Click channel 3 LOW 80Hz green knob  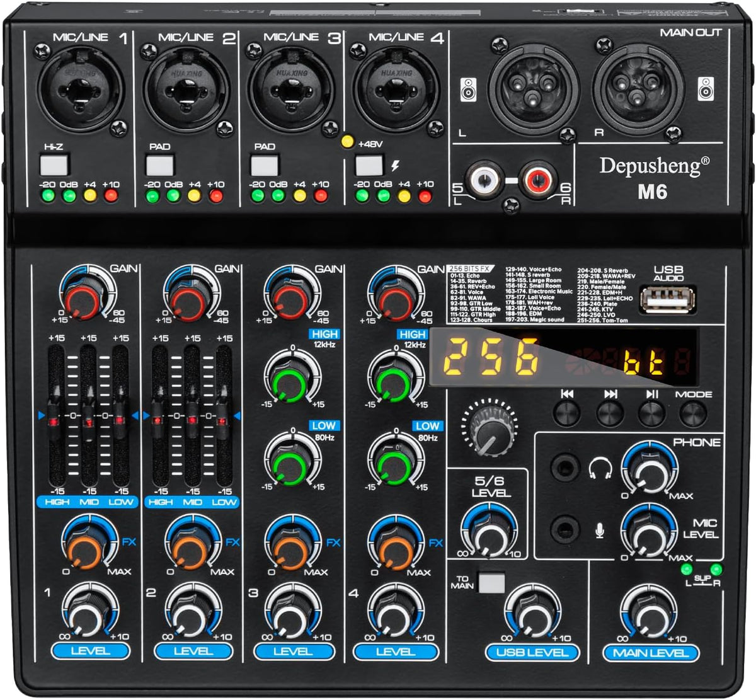click(x=290, y=465)
